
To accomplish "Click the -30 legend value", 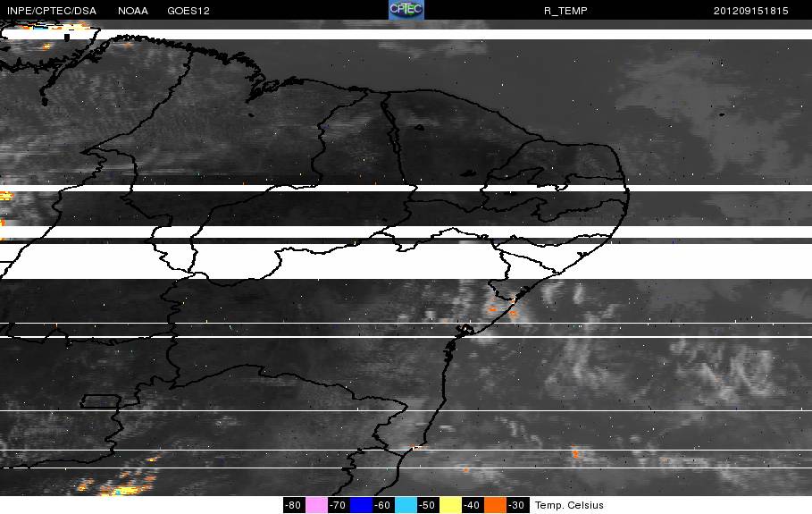I will click(515, 505).
